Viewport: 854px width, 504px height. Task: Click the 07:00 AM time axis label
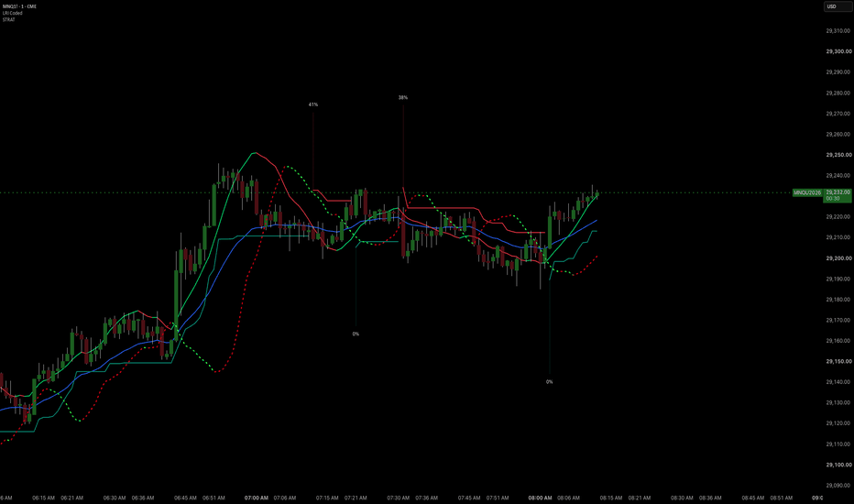click(257, 498)
